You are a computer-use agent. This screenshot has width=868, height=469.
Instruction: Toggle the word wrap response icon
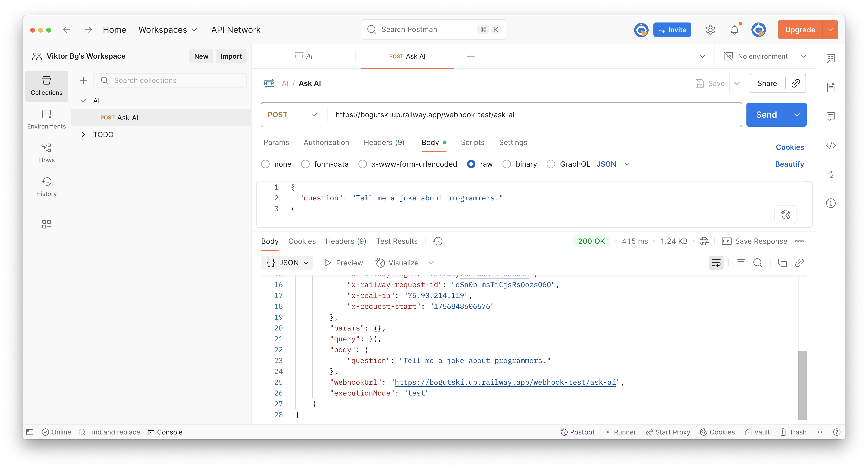coord(716,263)
